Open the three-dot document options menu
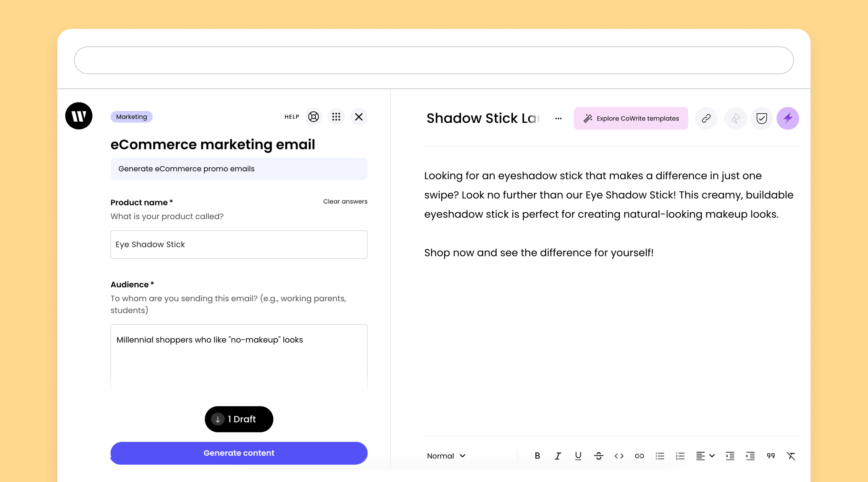Viewport: 868px width, 482px height. 558,119
